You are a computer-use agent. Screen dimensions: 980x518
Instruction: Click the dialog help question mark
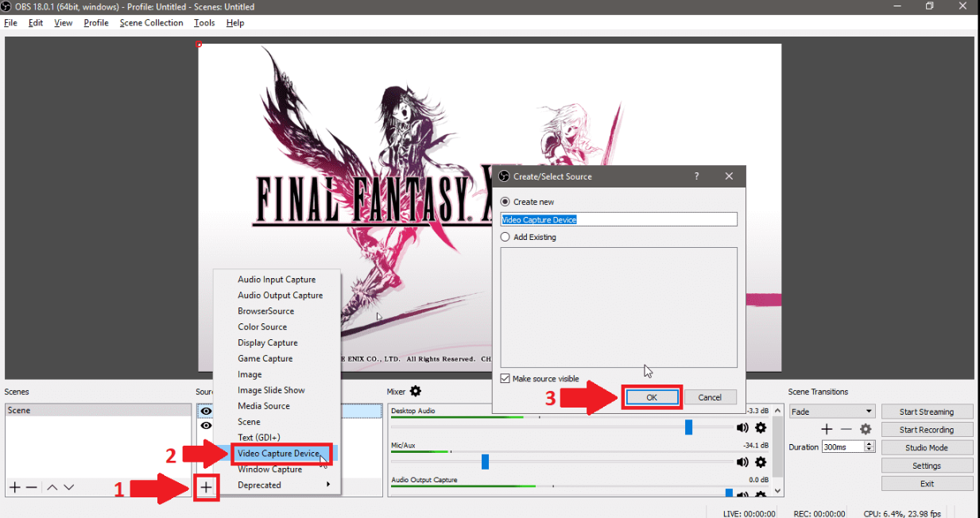coord(697,176)
